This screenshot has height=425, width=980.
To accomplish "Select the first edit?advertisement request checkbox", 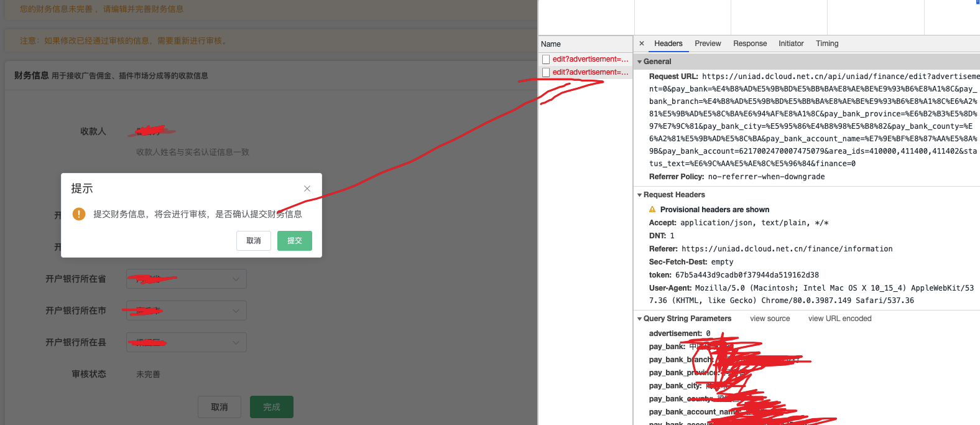I will coord(546,59).
